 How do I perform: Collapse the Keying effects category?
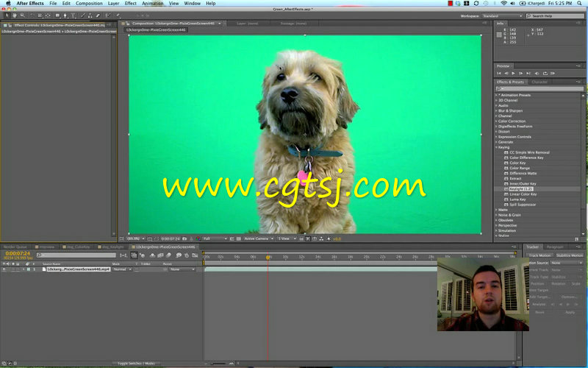pyautogui.click(x=497, y=147)
